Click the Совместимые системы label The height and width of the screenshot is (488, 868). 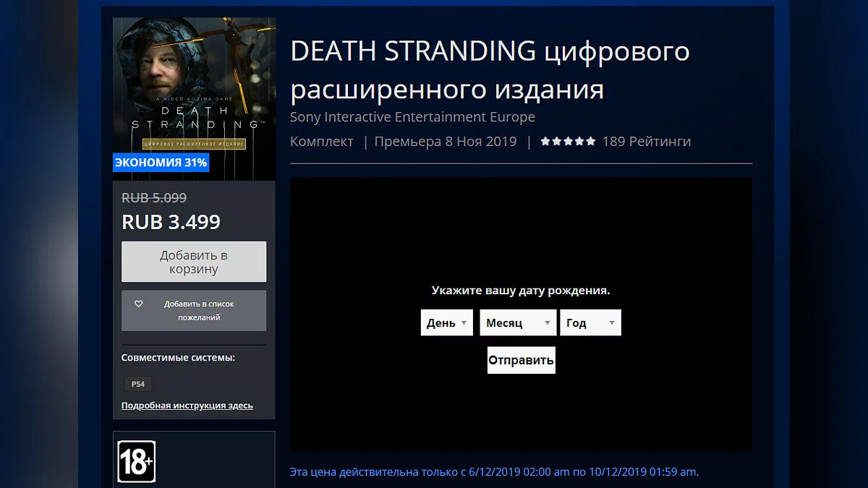(x=178, y=358)
